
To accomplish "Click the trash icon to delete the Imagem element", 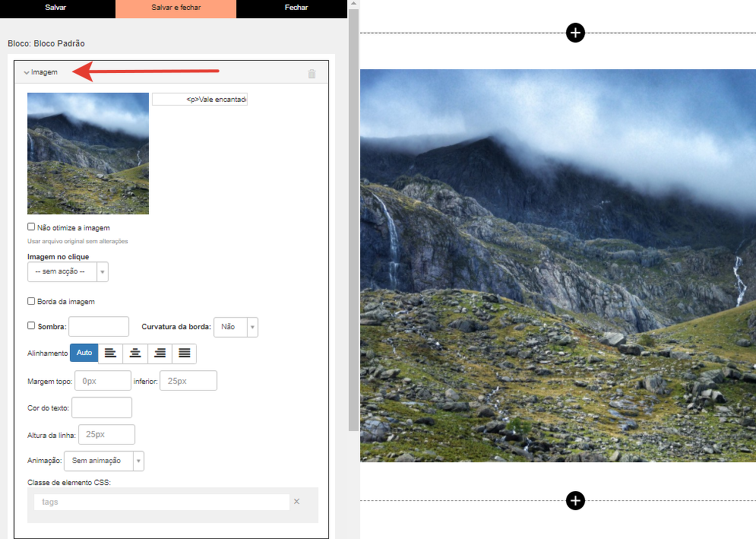I will click(312, 74).
